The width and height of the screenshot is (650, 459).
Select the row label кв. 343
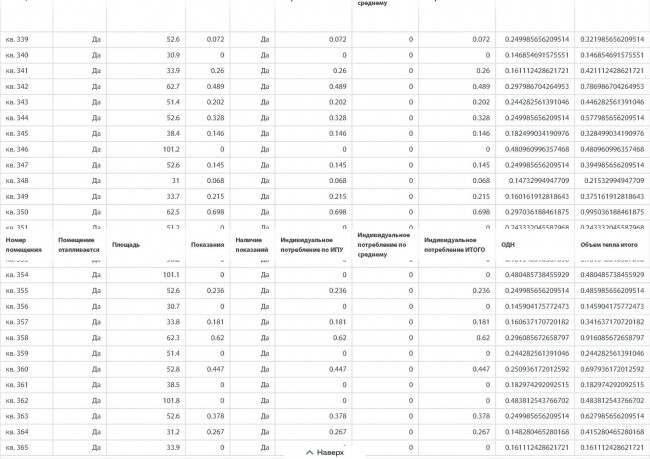tap(17, 102)
